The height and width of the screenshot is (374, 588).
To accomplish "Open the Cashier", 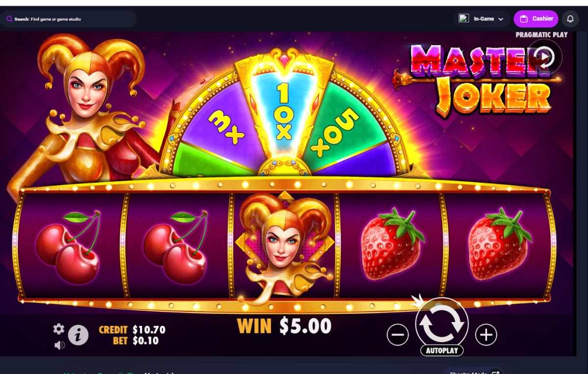I will 536,19.
